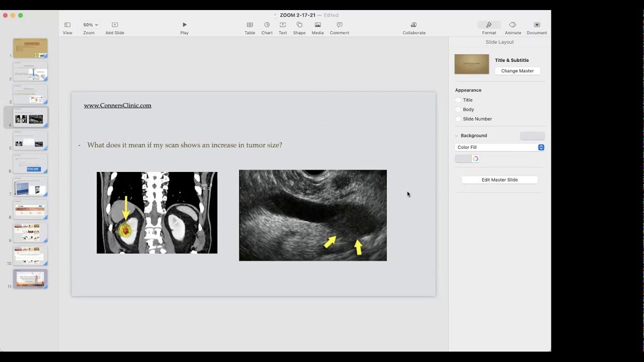Collapse the Background section

coord(456,136)
